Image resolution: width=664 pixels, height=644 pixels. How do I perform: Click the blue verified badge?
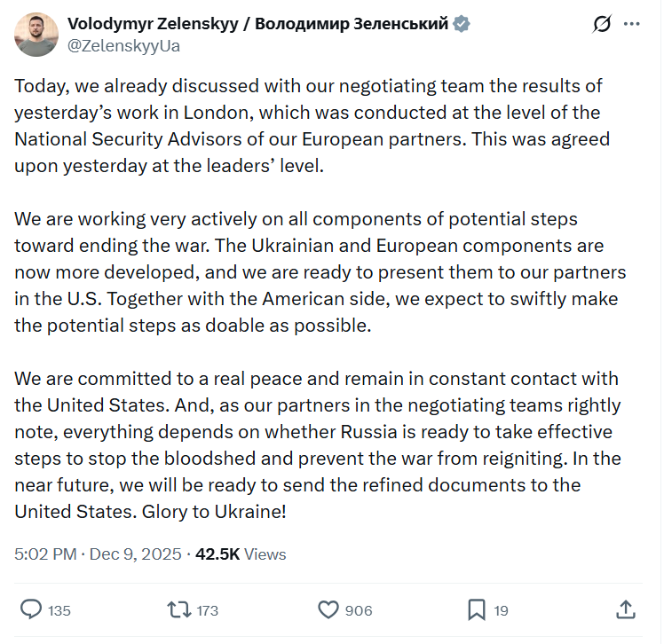point(461,24)
